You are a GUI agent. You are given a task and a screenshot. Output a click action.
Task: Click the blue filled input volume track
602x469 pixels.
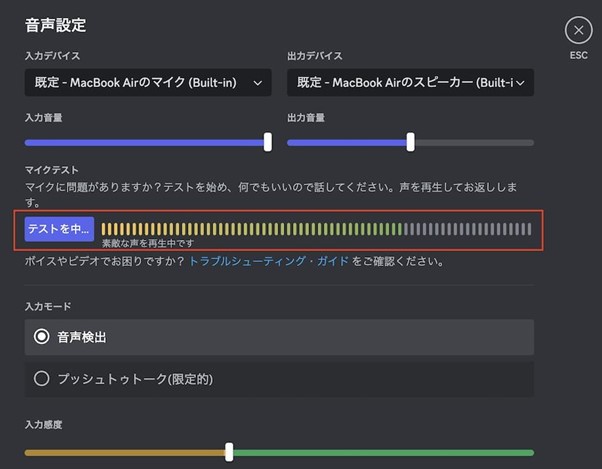pyautogui.click(x=144, y=143)
